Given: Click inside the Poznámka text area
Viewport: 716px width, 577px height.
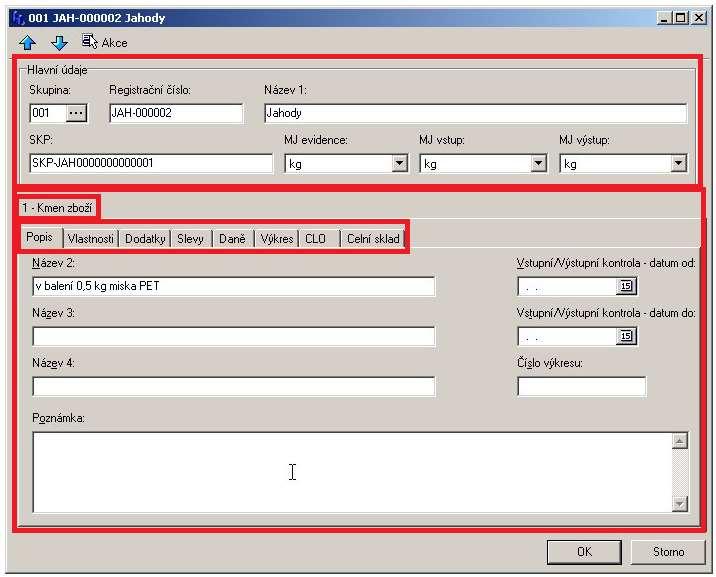Looking at the screenshot, I should [x=353, y=472].
